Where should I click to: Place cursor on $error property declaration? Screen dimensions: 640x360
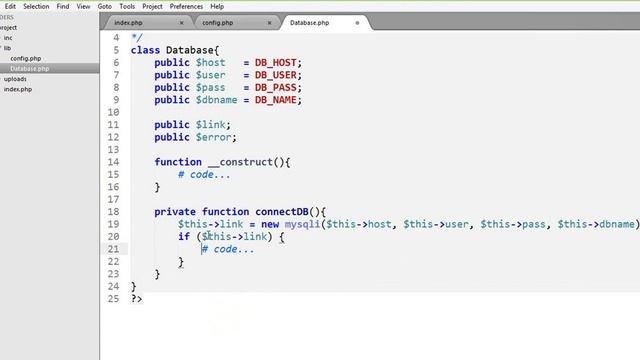click(x=214, y=137)
